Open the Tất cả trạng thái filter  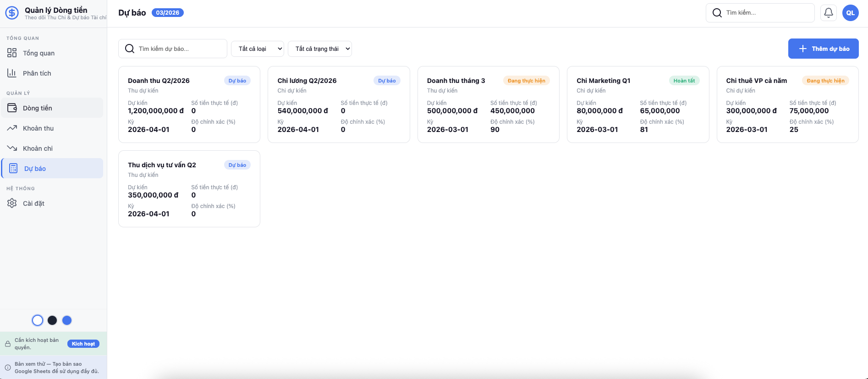coord(320,49)
